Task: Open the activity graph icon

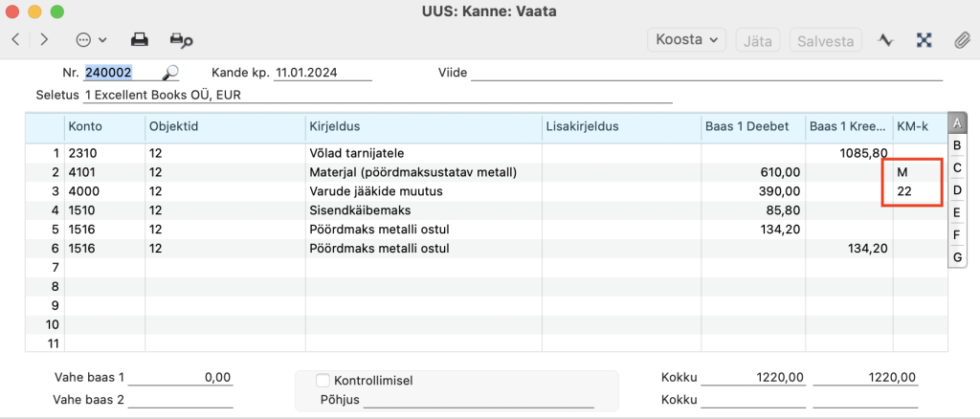Action: pos(886,40)
